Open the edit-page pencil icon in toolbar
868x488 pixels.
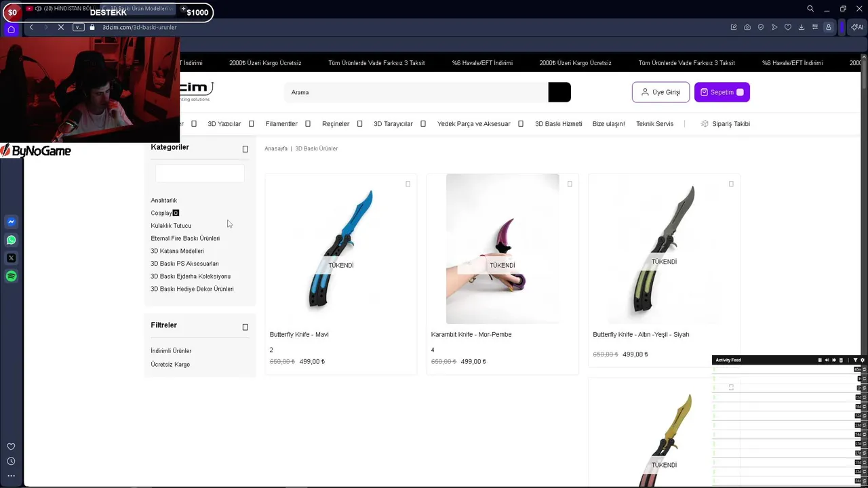[x=734, y=27]
